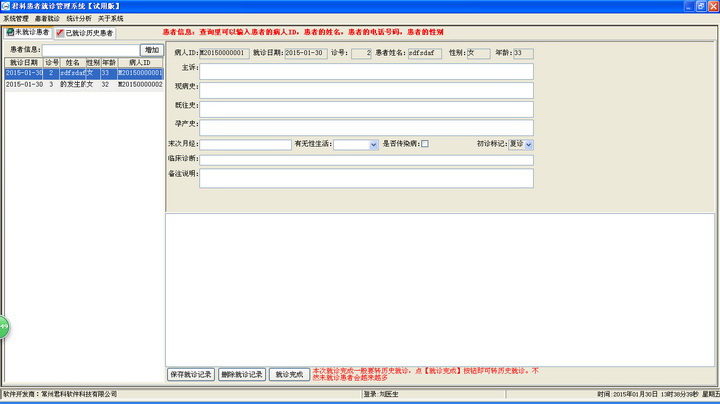
Task: Click the 病人ID field in form
Action: click(224, 53)
